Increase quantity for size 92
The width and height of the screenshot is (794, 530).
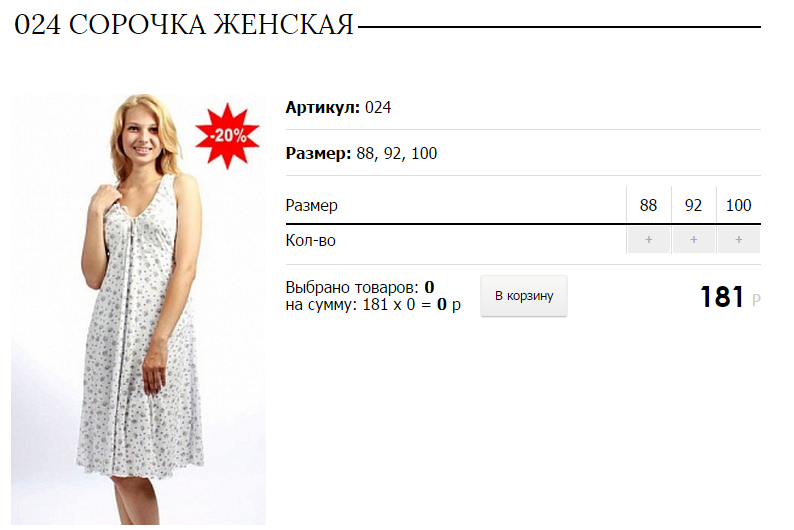[x=693, y=239]
